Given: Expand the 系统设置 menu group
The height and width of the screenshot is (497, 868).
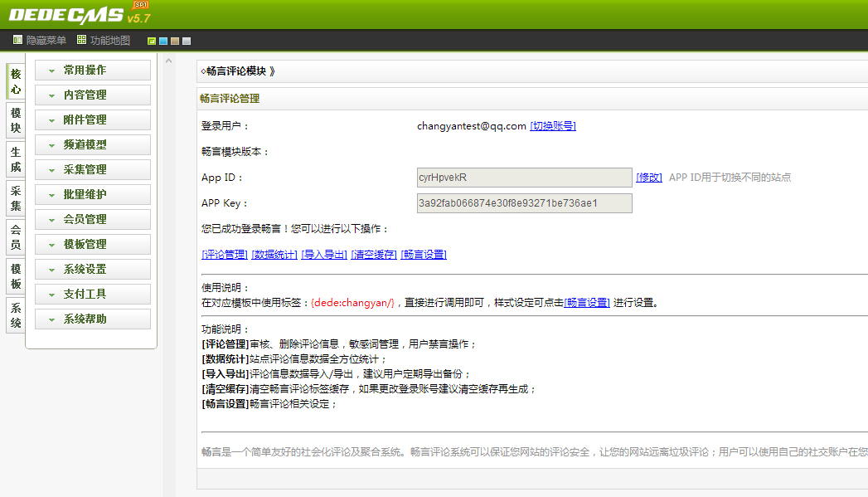Looking at the screenshot, I should [x=92, y=270].
